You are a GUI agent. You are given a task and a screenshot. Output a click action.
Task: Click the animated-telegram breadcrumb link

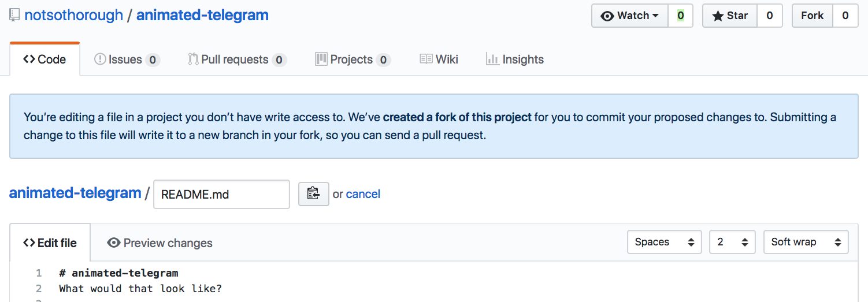[x=75, y=193]
